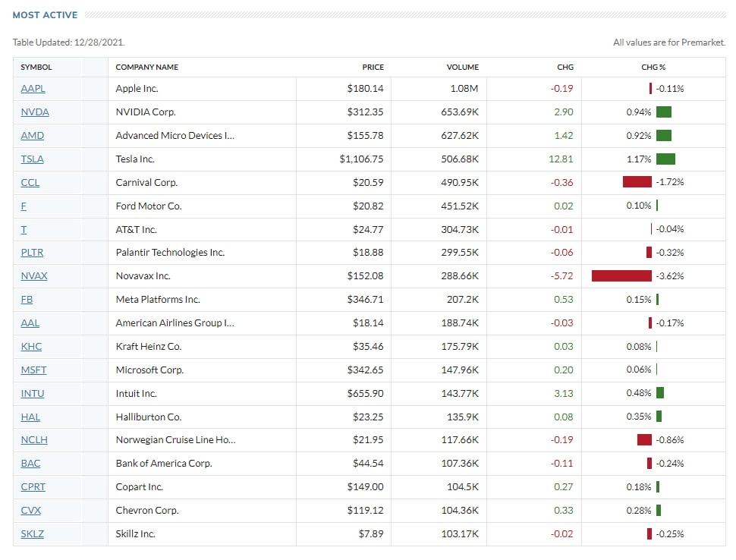Click the FB symbol link
The width and height of the screenshot is (736, 560).
coord(27,299)
